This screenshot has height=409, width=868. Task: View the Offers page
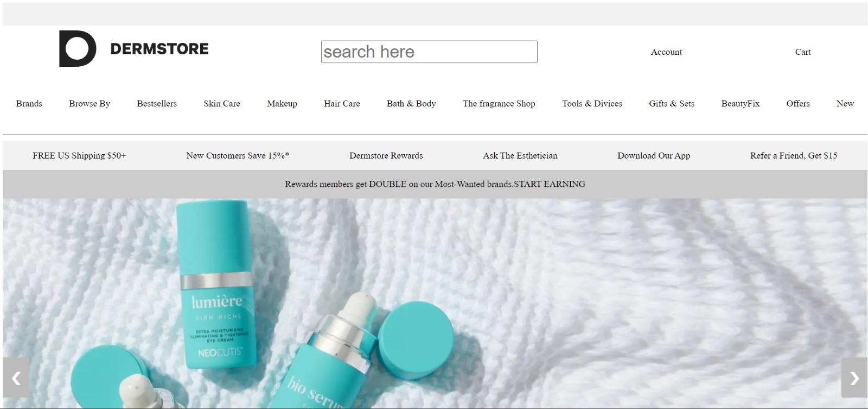pyautogui.click(x=798, y=104)
